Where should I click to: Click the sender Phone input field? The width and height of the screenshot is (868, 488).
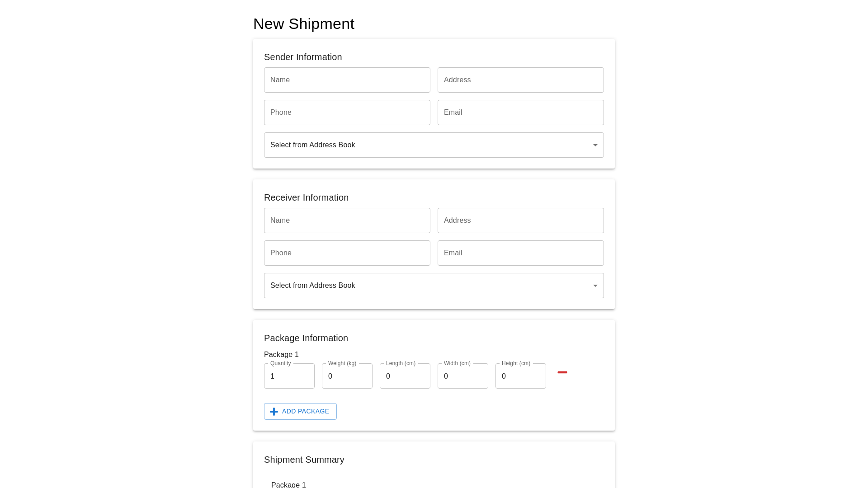coord(347,112)
